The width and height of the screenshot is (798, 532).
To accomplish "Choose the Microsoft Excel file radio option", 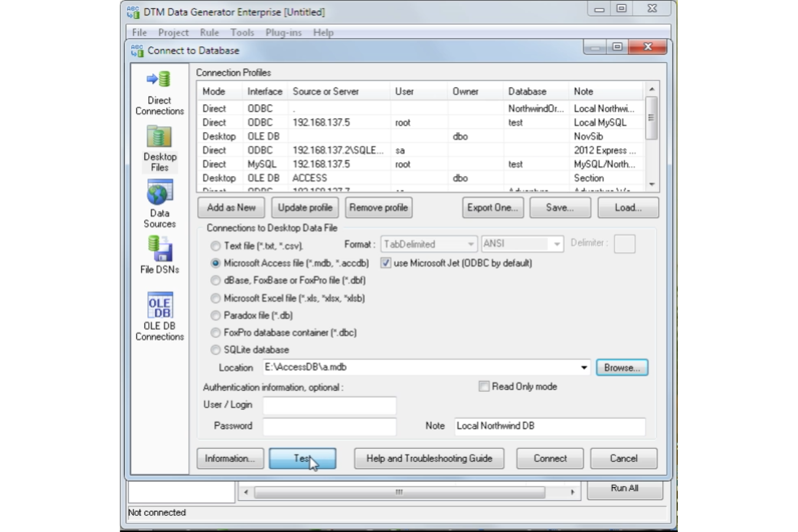I will pyautogui.click(x=216, y=299).
